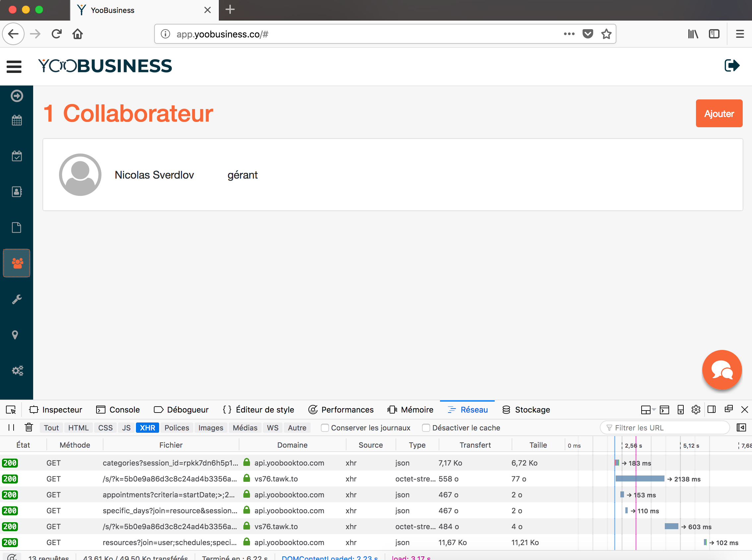Dock devtools to side icon

pos(712,410)
